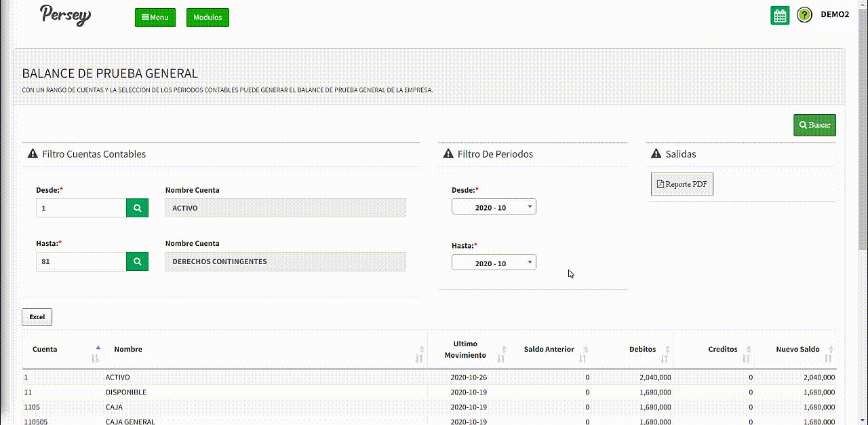Screen dimensions: 868x425
Task: Open the Modulos menu
Action: [x=208, y=18]
